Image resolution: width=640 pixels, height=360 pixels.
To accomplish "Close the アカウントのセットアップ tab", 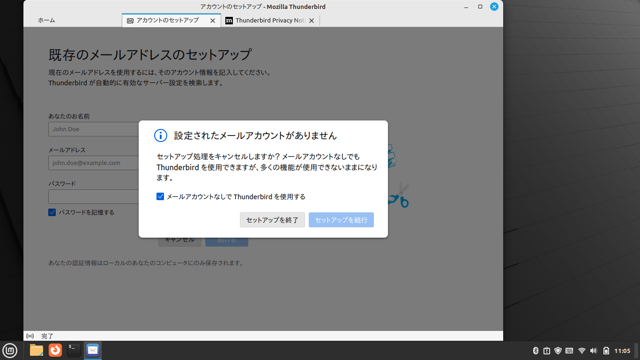I will pyautogui.click(x=213, y=20).
